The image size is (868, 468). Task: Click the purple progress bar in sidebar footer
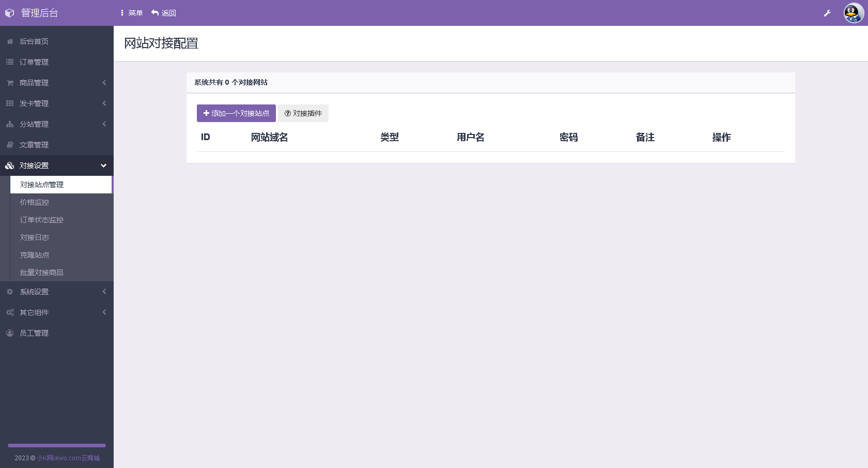(57, 445)
